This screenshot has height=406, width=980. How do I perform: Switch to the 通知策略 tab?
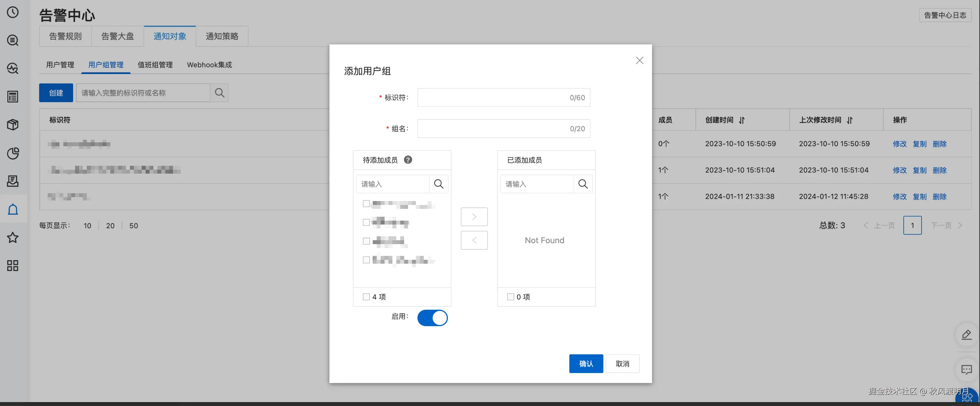(x=222, y=37)
